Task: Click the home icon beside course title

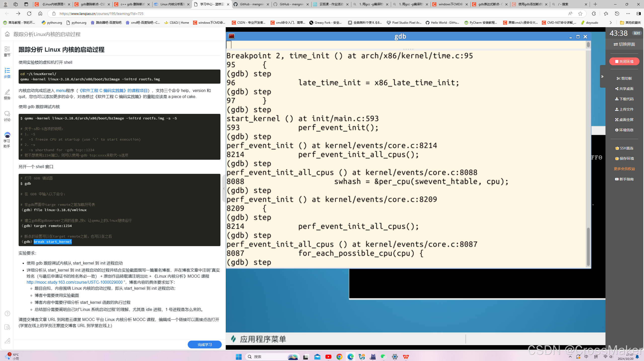Action: (x=7, y=34)
